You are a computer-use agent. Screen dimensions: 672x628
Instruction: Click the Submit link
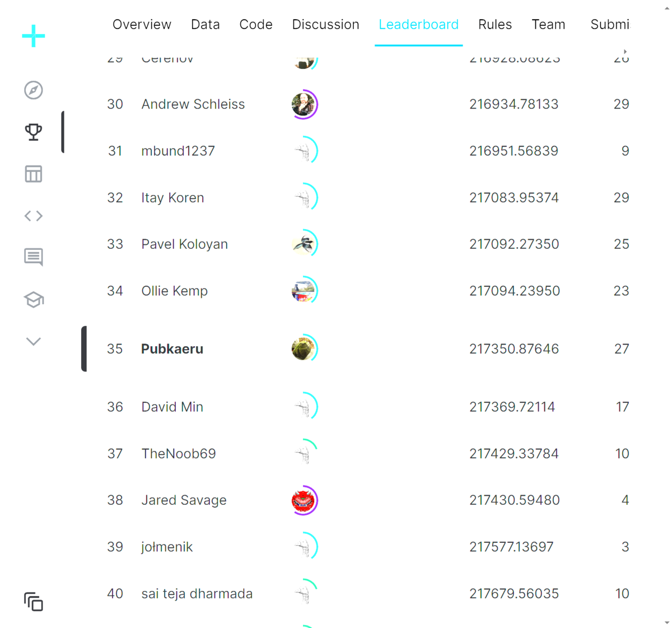(x=610, y=24)
